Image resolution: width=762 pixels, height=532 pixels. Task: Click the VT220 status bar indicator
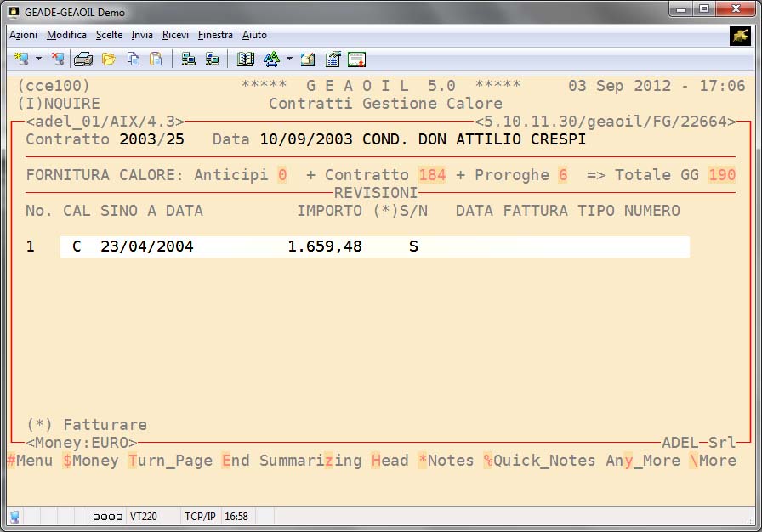point(144,517)
